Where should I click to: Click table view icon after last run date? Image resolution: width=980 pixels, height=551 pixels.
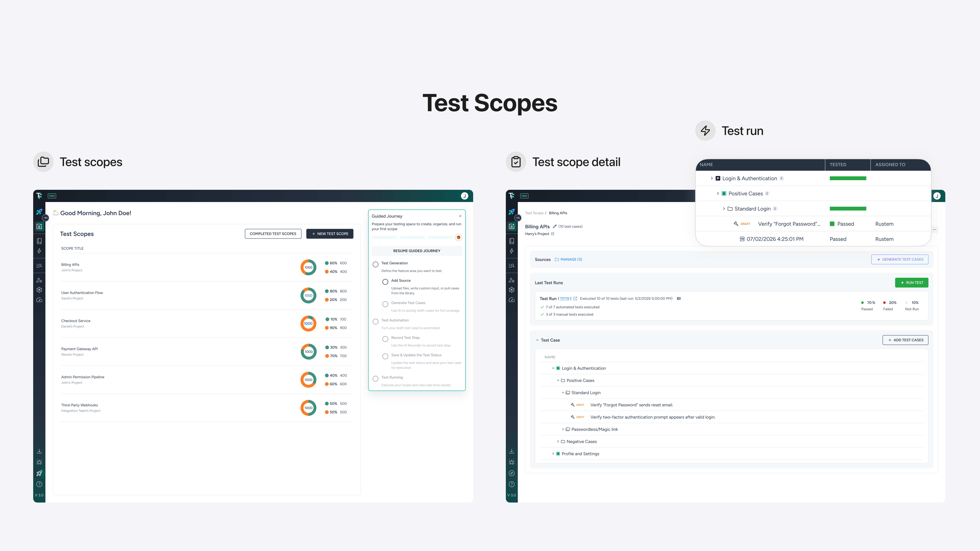pyautogui.click(x=679, y=298)
